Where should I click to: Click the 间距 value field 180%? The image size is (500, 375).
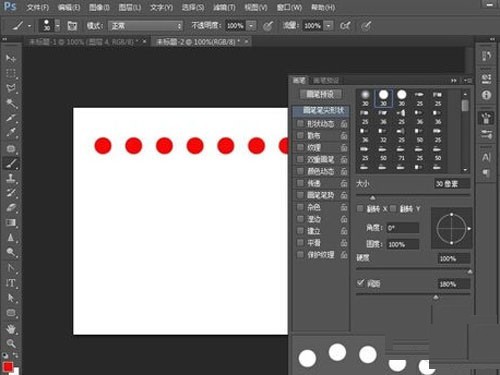[x=454, y=284]
